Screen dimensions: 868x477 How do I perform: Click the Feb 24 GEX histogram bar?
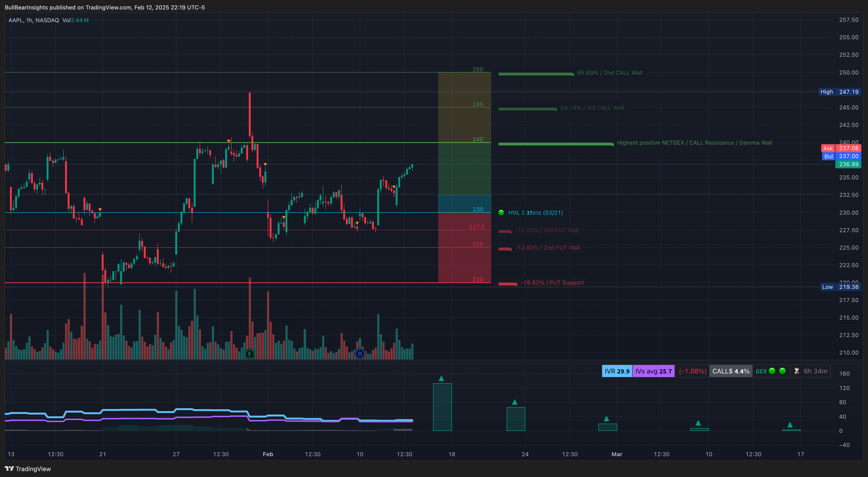[x=516, y=419]
